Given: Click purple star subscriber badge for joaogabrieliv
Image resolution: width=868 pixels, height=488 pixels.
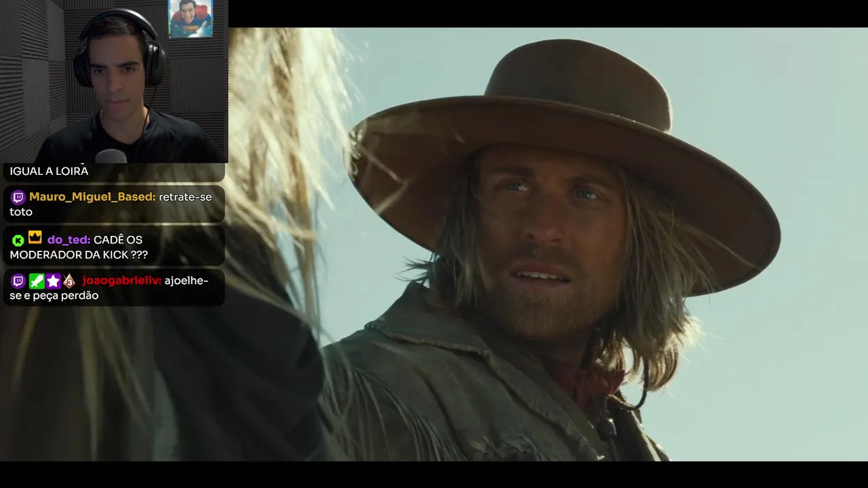Looking at the screenshot, I should [x=53, y=281].
